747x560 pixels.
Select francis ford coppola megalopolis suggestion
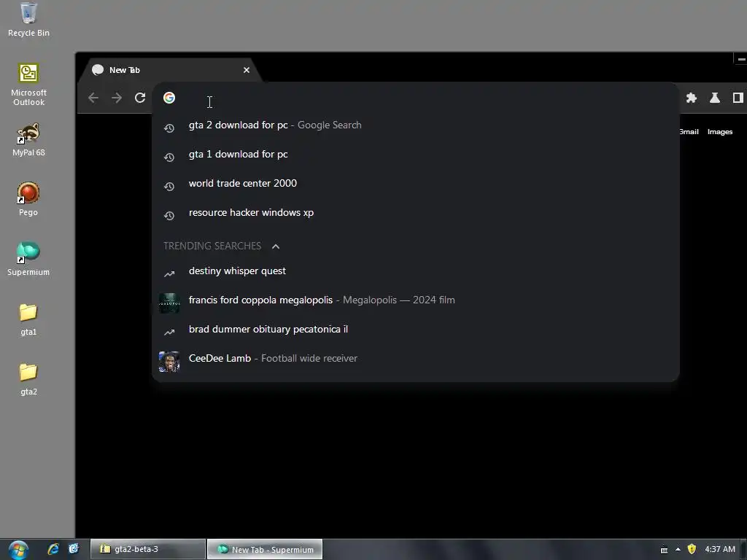click(x=415, y=300)
